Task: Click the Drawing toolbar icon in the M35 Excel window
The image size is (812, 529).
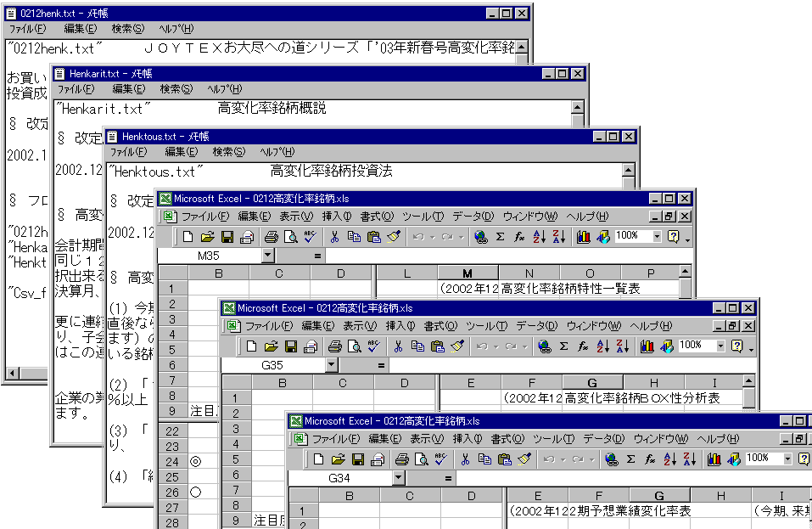Action: (x=602, y=237)
